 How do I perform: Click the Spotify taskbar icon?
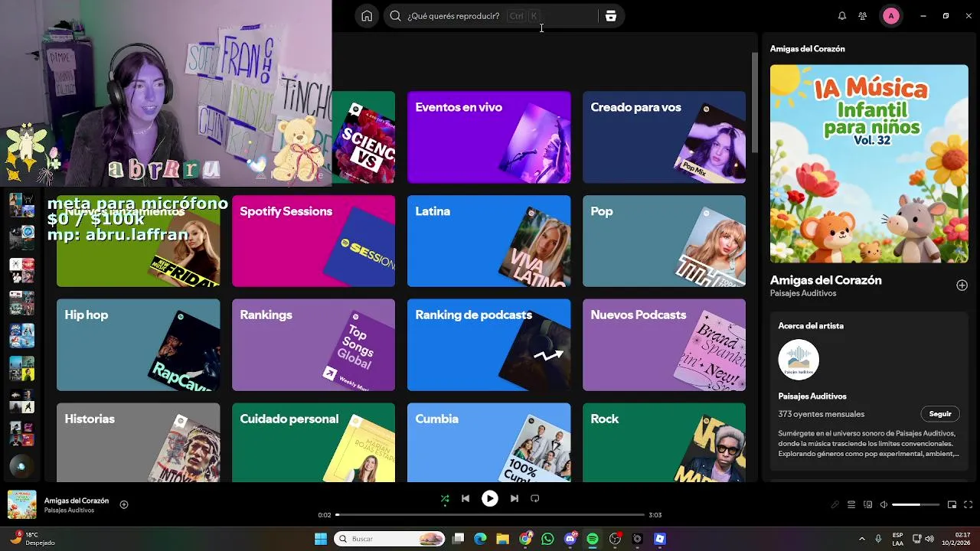point(593,539)
